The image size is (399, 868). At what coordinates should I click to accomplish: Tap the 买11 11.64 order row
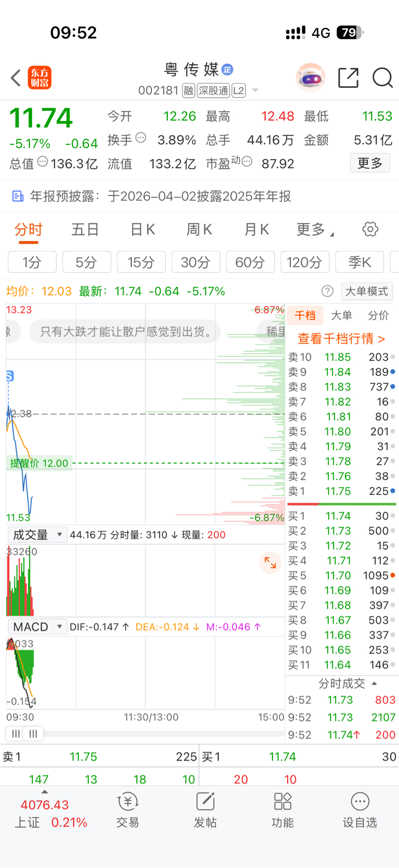pos(341,665)
